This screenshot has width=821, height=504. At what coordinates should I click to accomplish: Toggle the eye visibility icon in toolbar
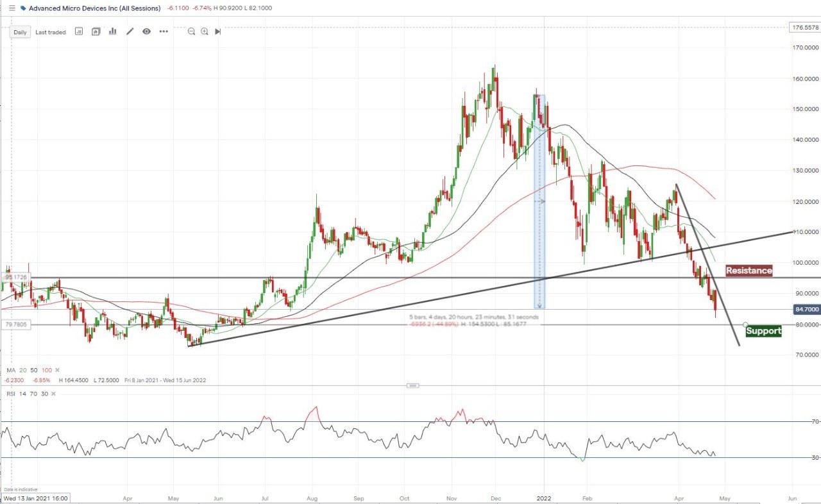(x=146, y=31)
